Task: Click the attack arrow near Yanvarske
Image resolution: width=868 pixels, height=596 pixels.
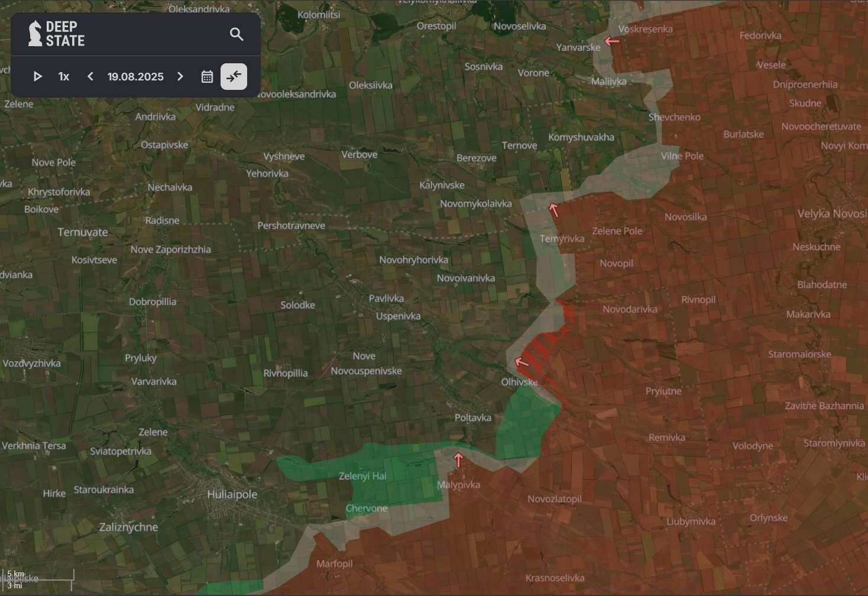Action: click(x=612, y=41)
